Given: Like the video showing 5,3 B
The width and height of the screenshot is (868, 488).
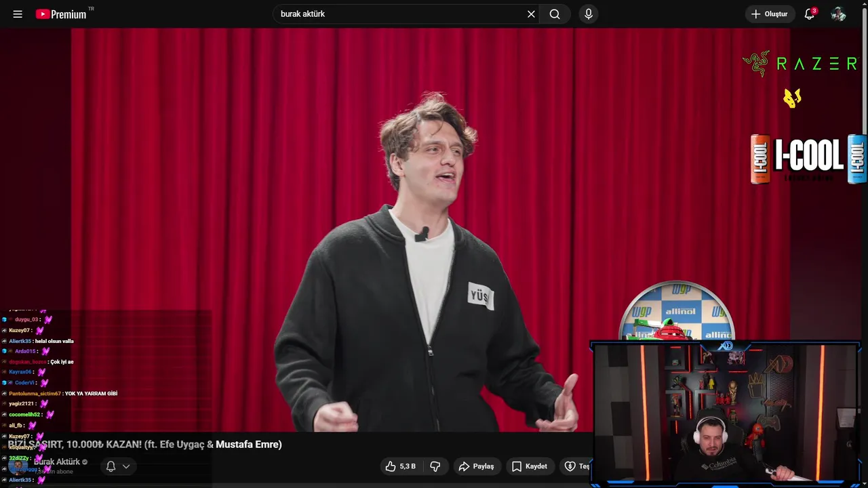Looking at the screenshot, I should [x=400, y=466].
